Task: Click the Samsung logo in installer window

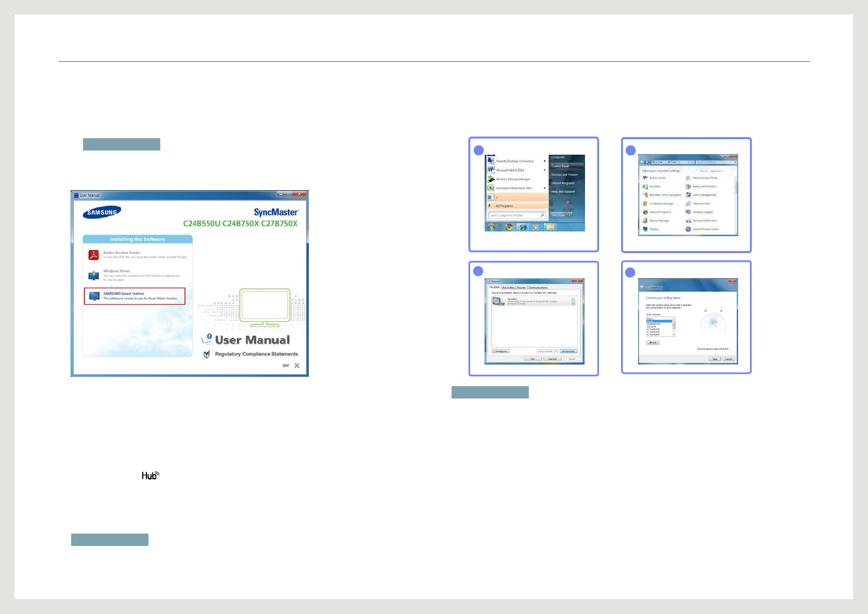Action: tap(102, 212)
